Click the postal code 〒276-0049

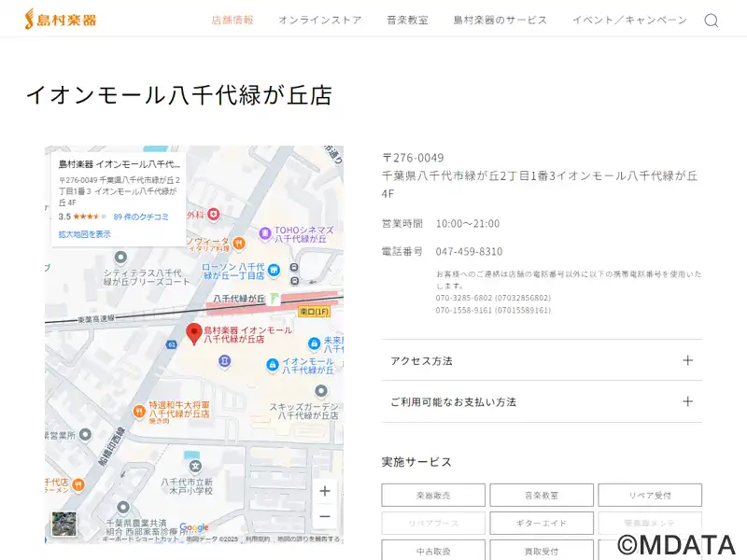pyautogui.click(x=413, y=158)
